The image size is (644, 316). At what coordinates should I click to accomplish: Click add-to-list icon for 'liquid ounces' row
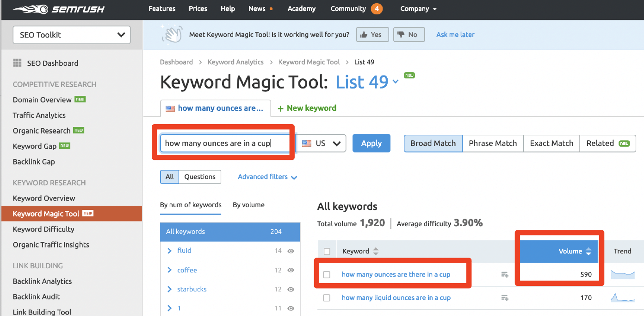(x=504, y=298)
